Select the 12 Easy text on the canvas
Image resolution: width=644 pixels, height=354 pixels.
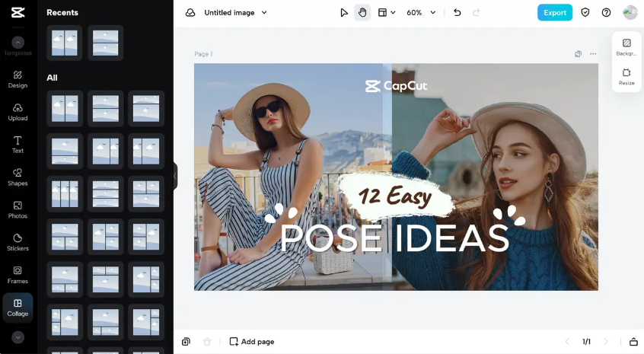[396, 196]
